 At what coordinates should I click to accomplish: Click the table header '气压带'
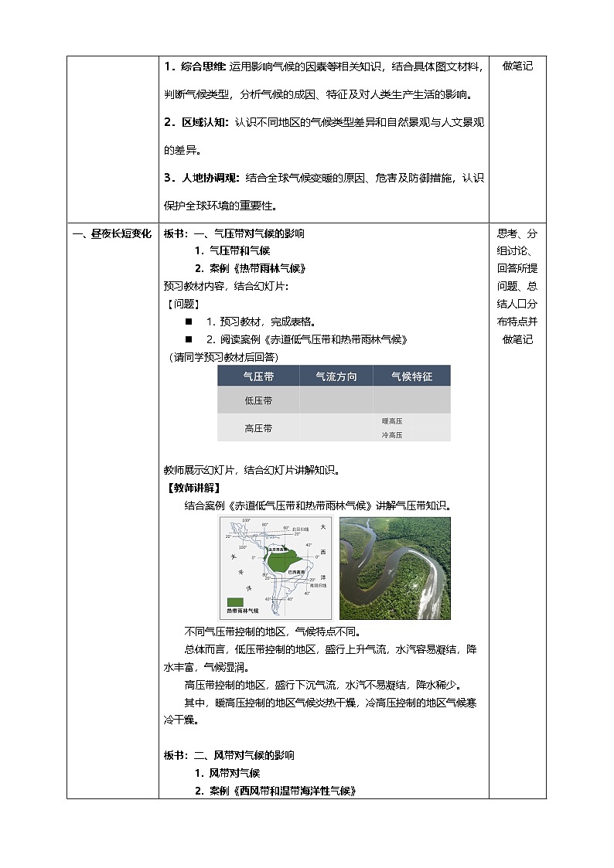(x=258, y=376)
